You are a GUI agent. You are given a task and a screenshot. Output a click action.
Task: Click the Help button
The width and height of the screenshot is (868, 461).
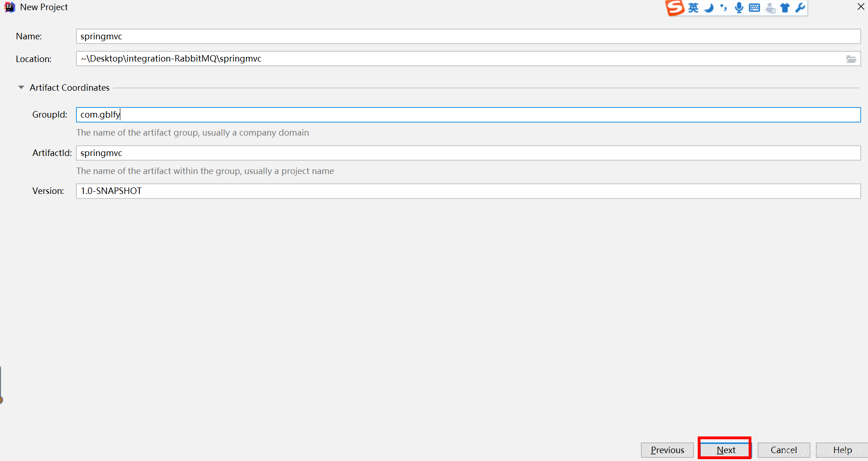pos(842,450)
